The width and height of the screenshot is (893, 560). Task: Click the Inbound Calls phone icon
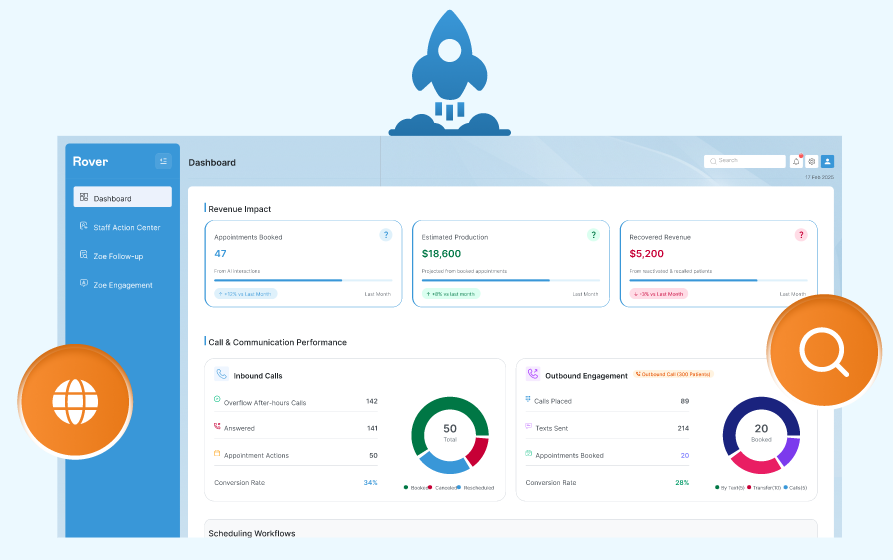(222, 374)
